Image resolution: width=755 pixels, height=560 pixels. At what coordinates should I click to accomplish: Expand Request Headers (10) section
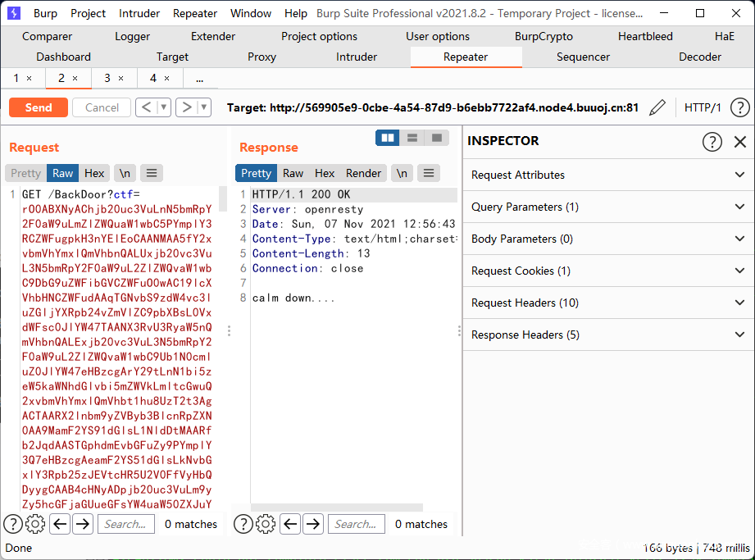(x=608, y=303)
